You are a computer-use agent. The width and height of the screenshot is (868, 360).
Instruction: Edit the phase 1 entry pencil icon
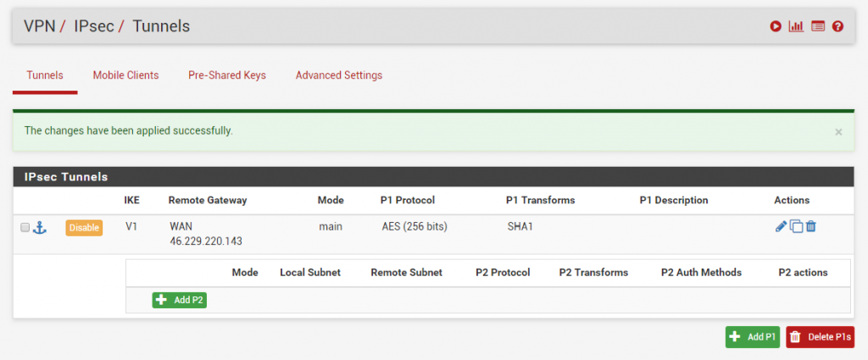coord(781,226)
